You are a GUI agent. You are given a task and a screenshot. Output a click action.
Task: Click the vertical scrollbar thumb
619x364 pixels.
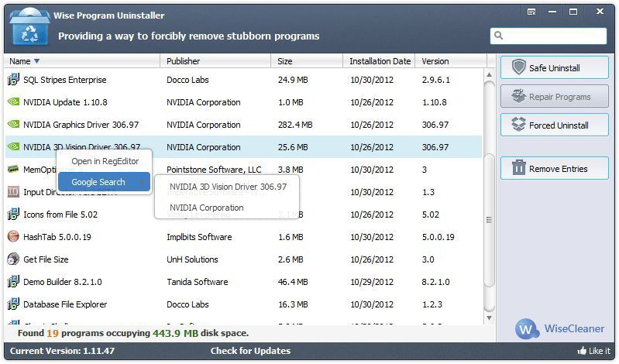(489, 219)
